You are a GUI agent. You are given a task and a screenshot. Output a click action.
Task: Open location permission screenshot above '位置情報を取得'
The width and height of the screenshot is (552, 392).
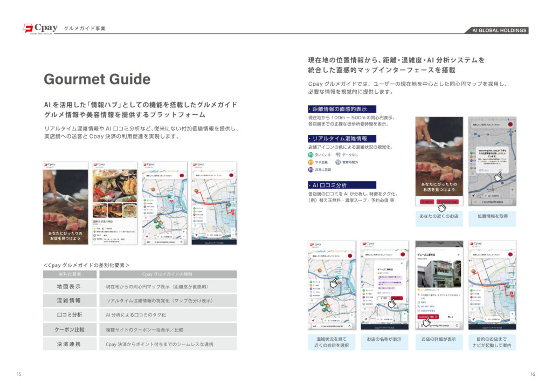tap(492, 161)
